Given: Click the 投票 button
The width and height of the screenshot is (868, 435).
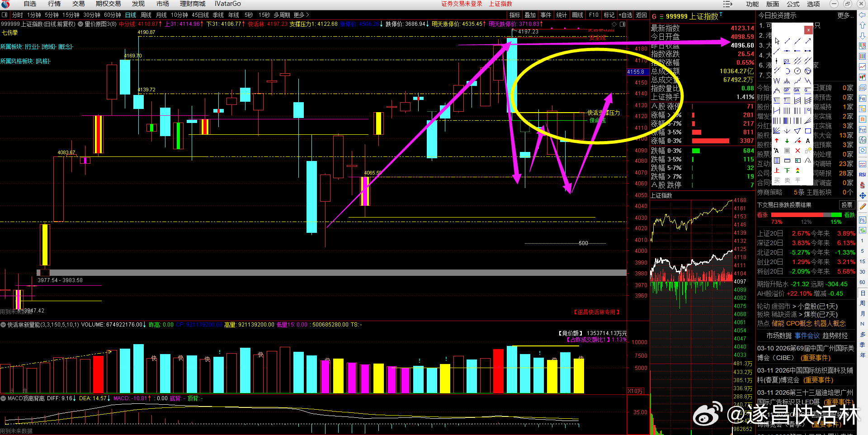Looking at the screenshot, I should tap(847, 205).
